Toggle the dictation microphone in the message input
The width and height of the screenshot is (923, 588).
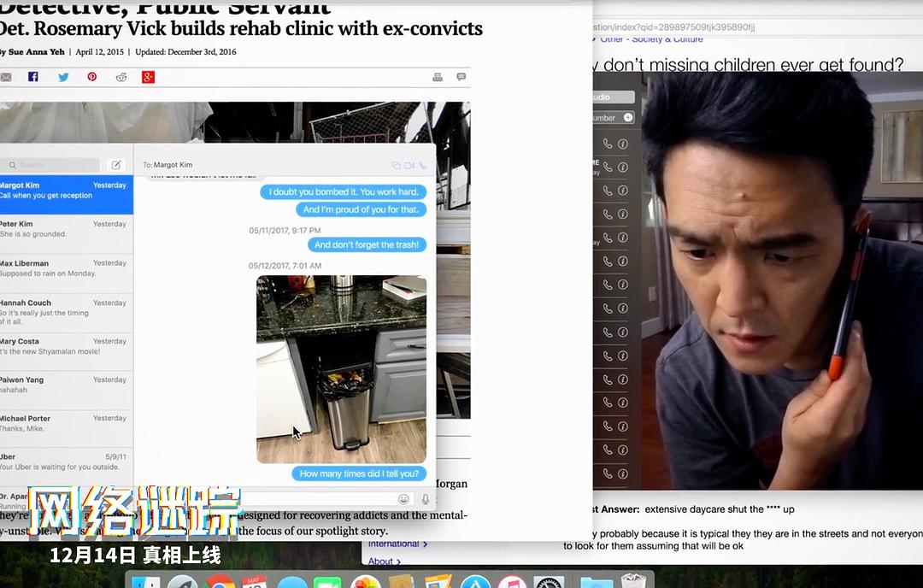(425, 499)
